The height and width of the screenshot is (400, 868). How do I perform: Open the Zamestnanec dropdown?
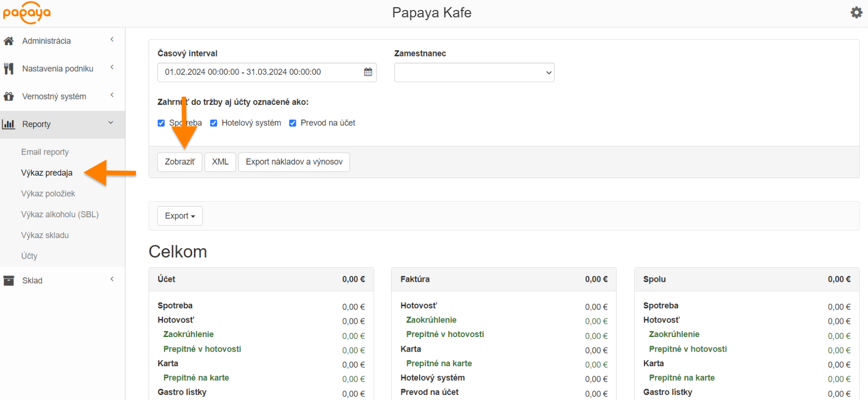[474, 73]
